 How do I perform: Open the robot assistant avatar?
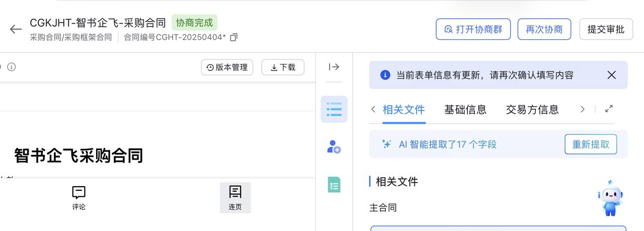pyautogui.click(x=610, y=198)
